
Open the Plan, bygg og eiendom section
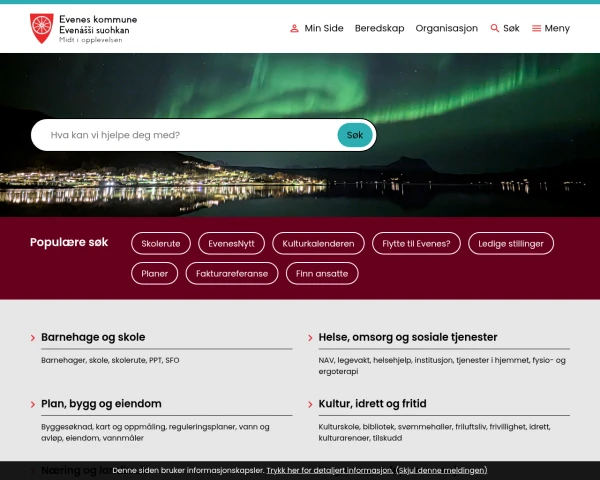pyautogui.click(x=101, y=404)
